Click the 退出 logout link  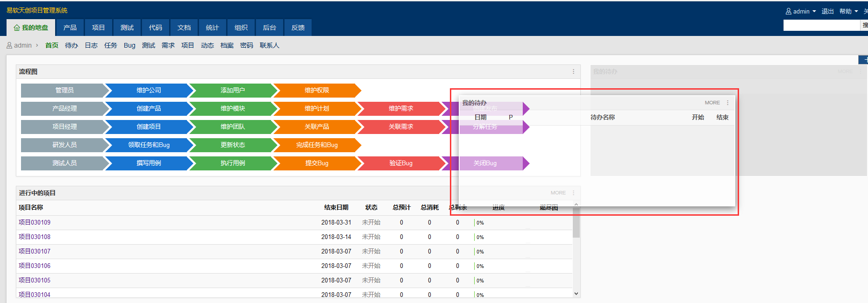coord(827,11)
